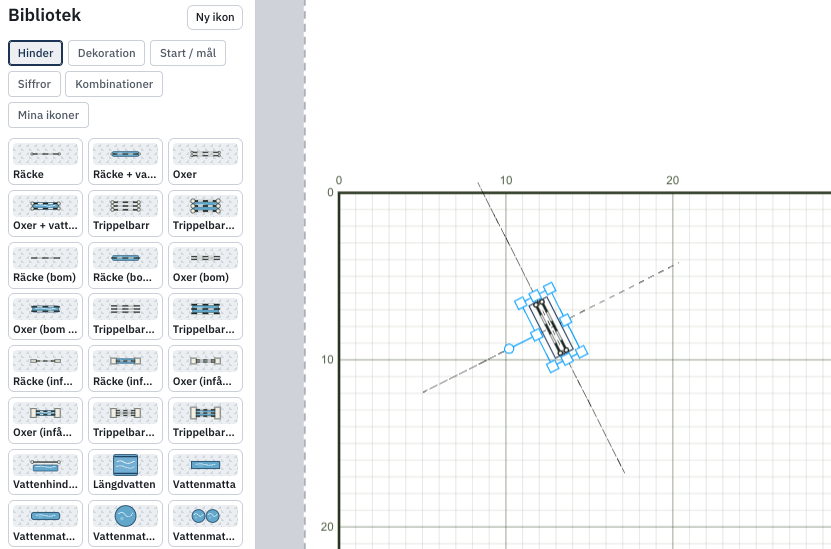This screenshot has width=831, height=549.
Task: Pick the Vattenmat... rounded pill icon
Action: 46,524
